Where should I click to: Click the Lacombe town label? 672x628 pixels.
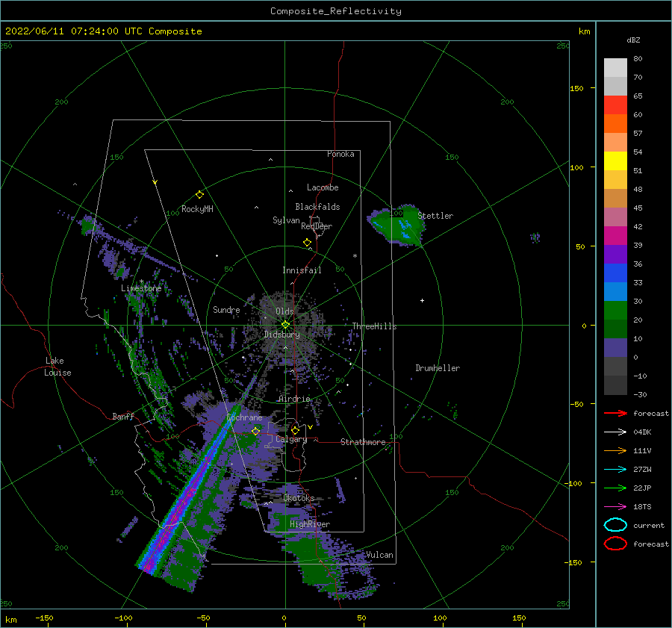[x=323, y=187]
